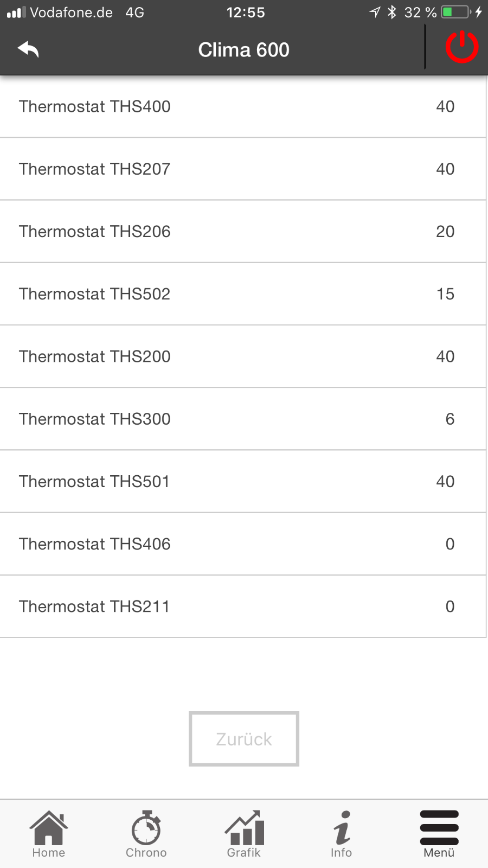Tap Thermostat THS406 entry
Image resolution: width=488 pixels, height=868 pixels.
tap(243, 544)
